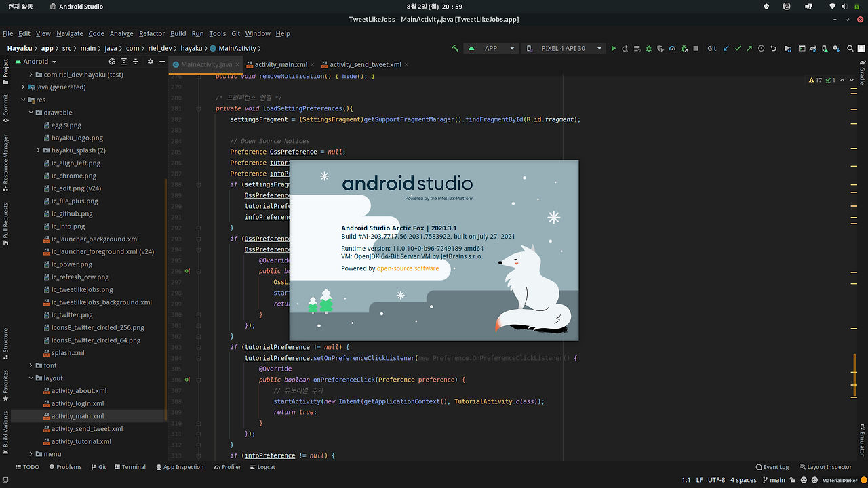Expand the menu folder
This screenshot has width=868, height=488.
pos(31,454)
